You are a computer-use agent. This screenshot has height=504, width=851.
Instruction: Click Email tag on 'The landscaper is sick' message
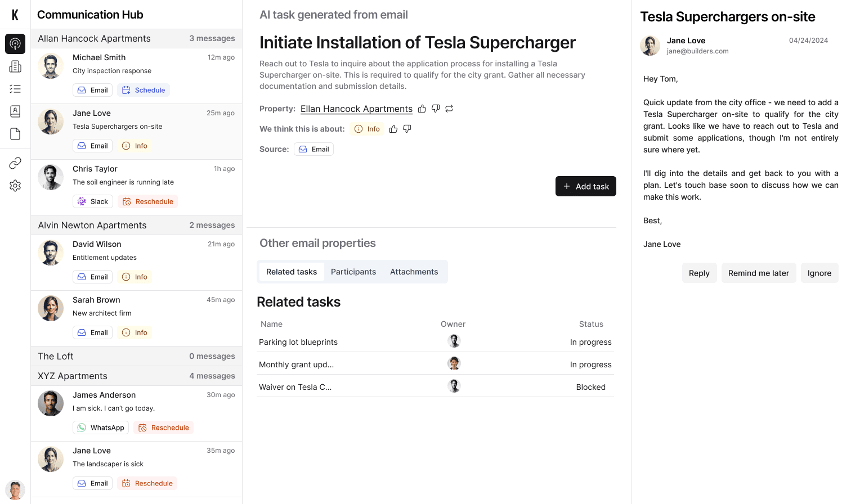[92, 483]
